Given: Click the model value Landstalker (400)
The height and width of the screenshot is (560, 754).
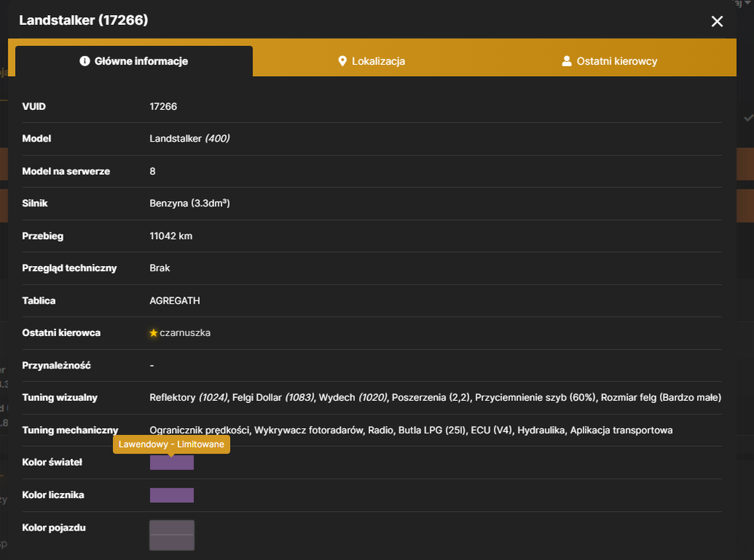Looking at the screenshot, I should pos(189,139).
